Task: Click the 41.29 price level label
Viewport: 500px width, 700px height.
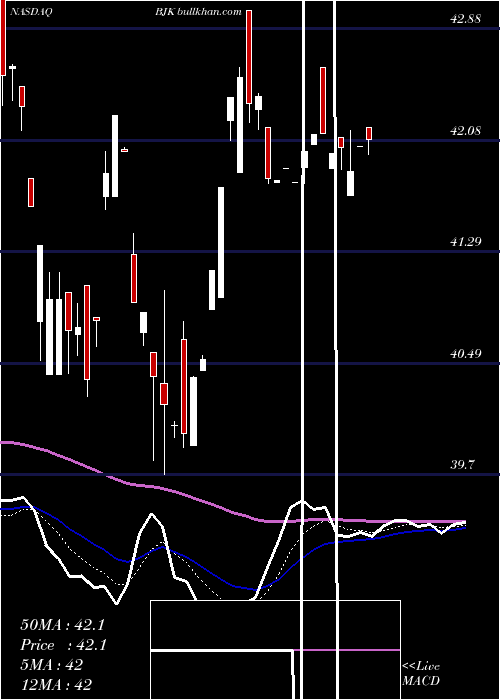Action: coord(466,242)
